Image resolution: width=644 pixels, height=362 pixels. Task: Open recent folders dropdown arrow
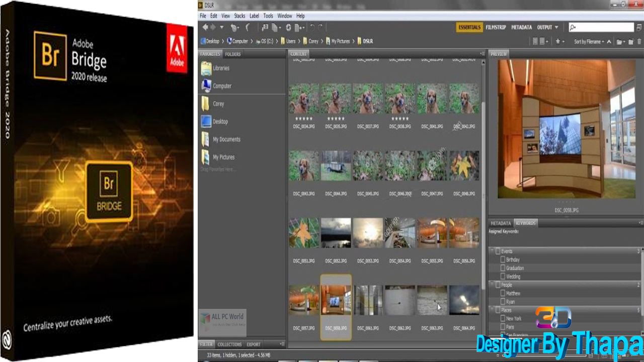[222, 28]
